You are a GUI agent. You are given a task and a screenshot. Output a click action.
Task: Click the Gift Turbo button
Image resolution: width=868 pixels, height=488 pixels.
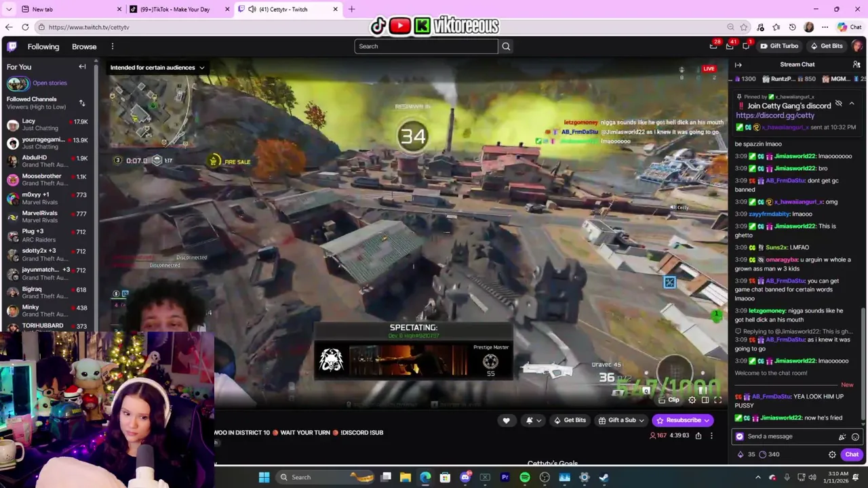click(x=779, y=46)
